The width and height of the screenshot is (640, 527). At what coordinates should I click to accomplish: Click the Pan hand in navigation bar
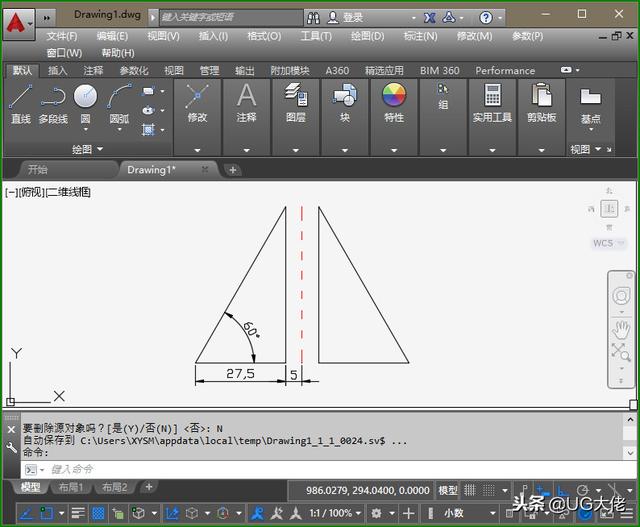[x=621, y=328]
